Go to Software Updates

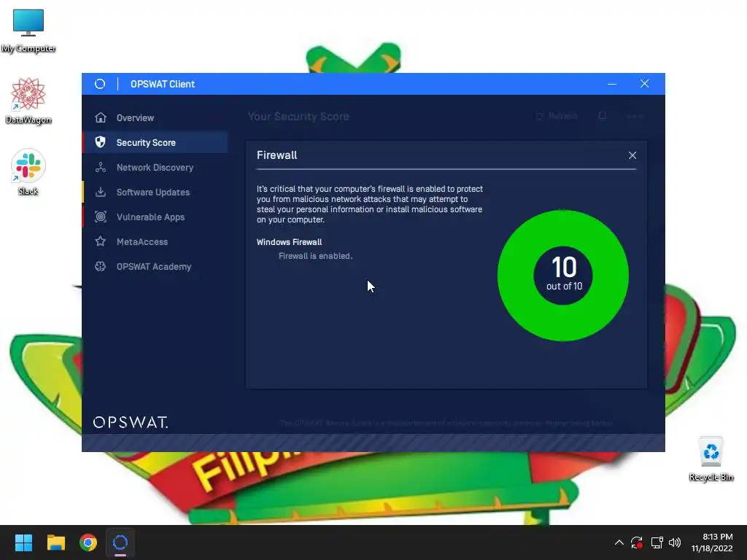click(155, 192)
